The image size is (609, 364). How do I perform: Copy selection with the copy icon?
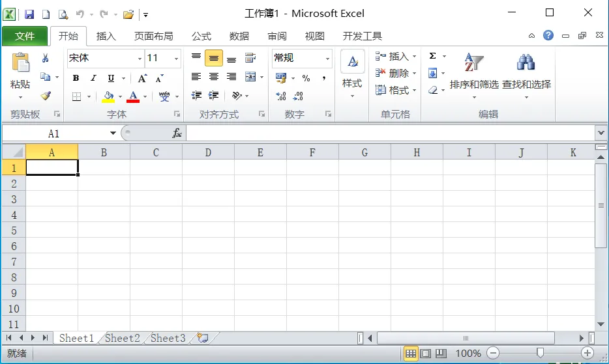tap(46, 77)
